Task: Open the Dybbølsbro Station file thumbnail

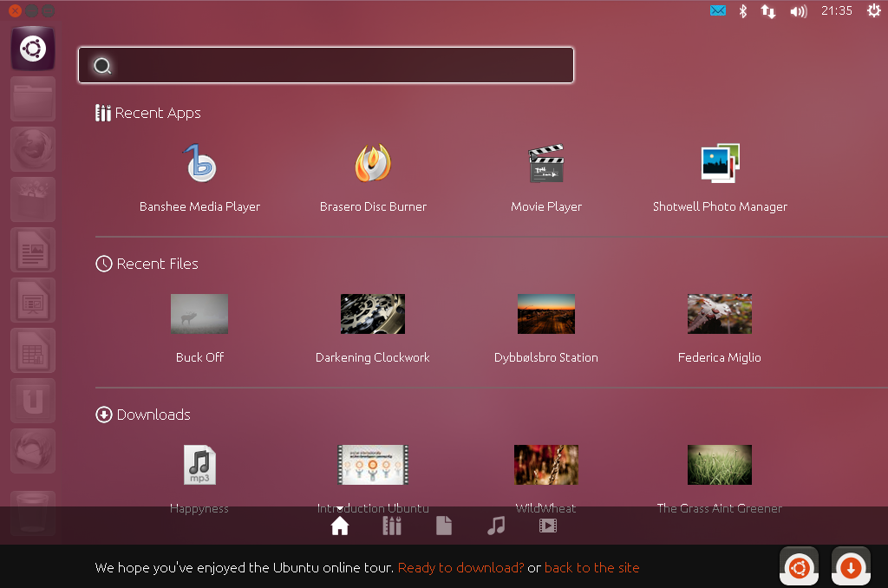Action: pos(546,314)
